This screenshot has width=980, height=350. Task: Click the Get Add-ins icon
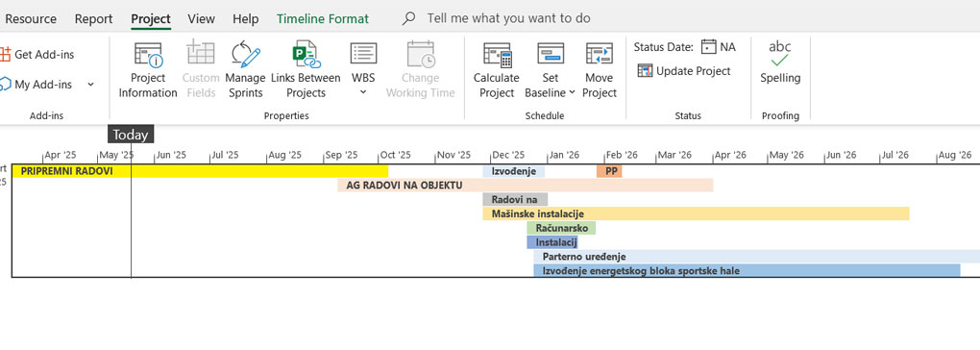point(5,55)
